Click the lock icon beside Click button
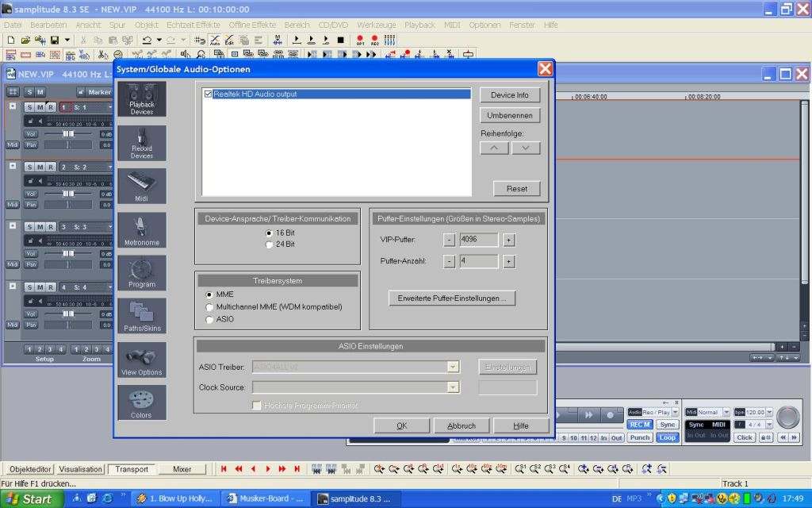 pyautogui.click(x=765, y=437)
